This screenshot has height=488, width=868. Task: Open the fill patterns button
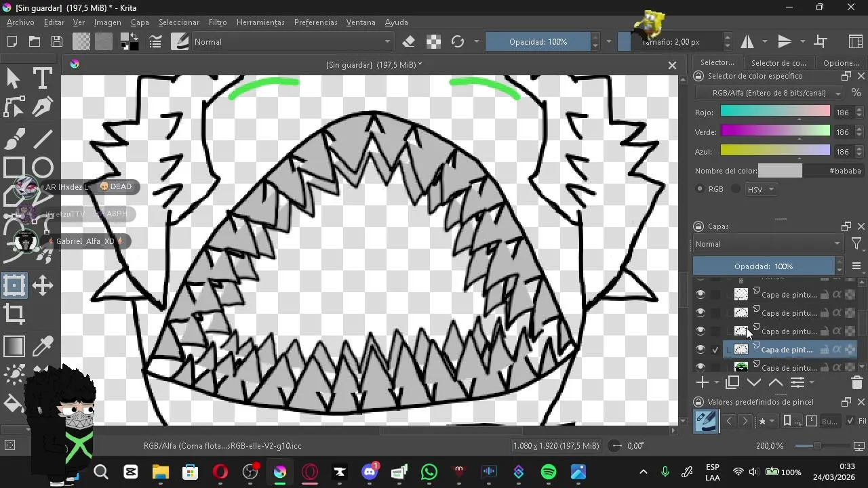[x=103, y=41]
